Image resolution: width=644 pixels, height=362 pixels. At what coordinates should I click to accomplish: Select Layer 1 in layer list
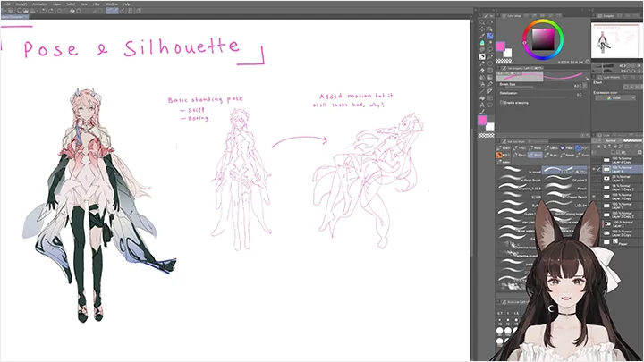click(x=623, y=206)
